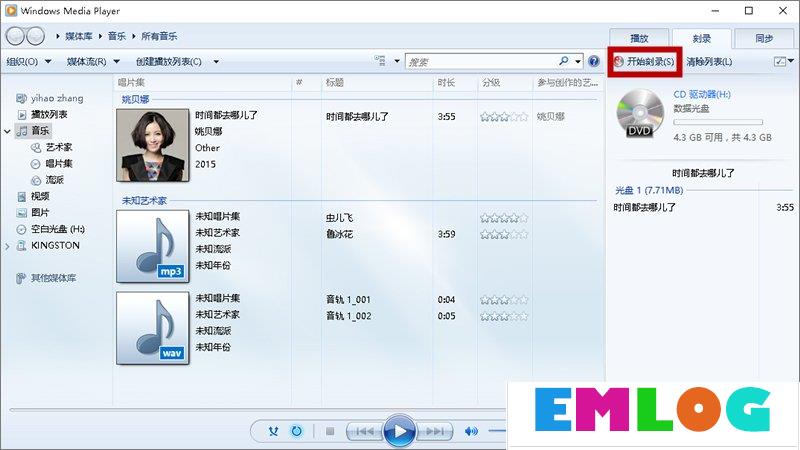This screenshot has height=450, width=800.
Task: Mute sound with the speaker icon
Action: pyautogui.click(x=471, y=432)
